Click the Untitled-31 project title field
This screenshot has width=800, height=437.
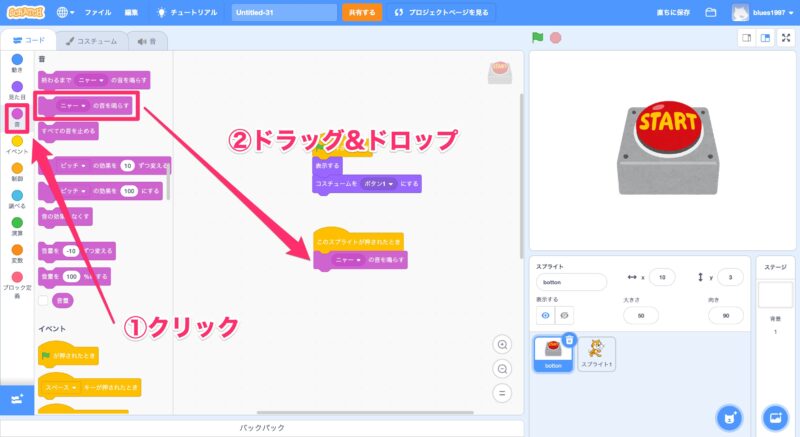284,13
